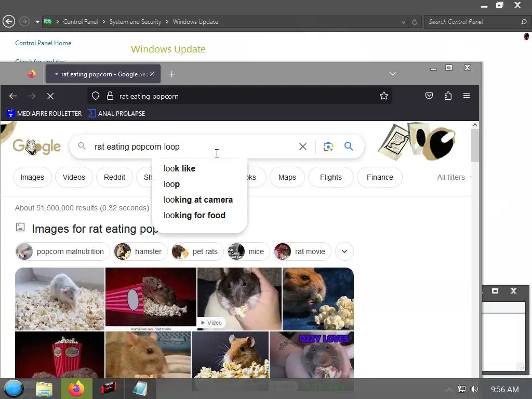Switch to Reddit filter
This screenshot has width=532, height=399.
point(114,177)
